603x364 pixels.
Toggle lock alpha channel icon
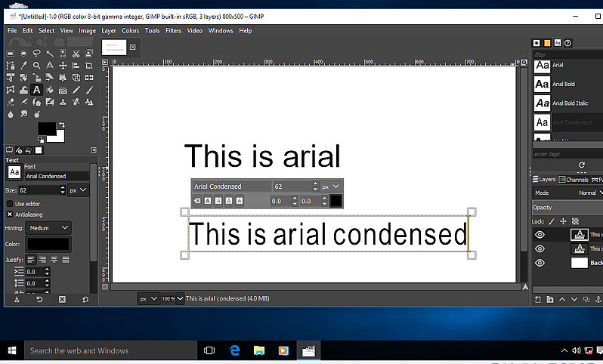click(575, 221)
